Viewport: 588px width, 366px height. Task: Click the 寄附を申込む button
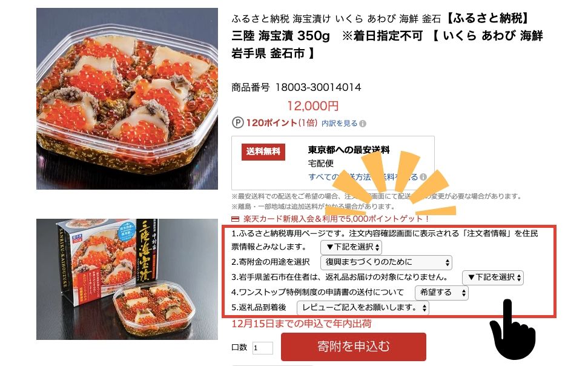click(354, 347)
